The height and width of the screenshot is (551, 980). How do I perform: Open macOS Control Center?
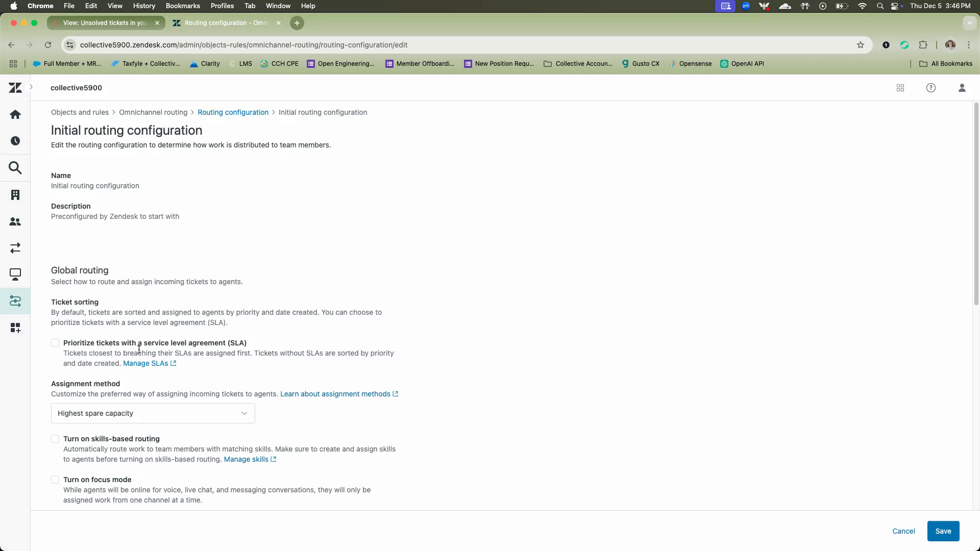(895, 6)
